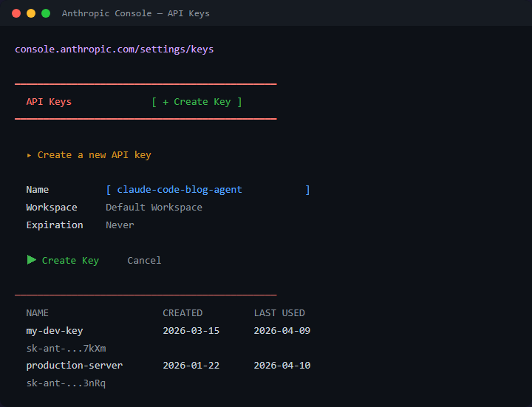Select the my-dev-key row name
The image size is (532, 407).
(x=55, y=331)
